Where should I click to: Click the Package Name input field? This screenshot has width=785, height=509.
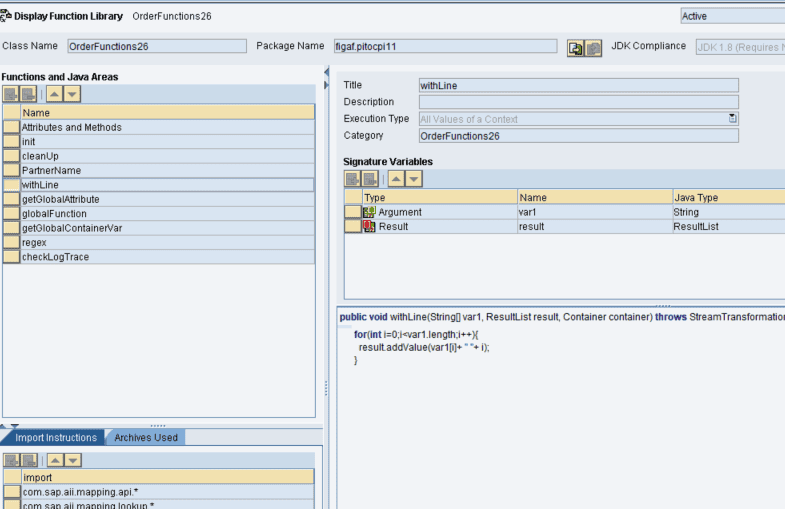[x=446, y=46]
